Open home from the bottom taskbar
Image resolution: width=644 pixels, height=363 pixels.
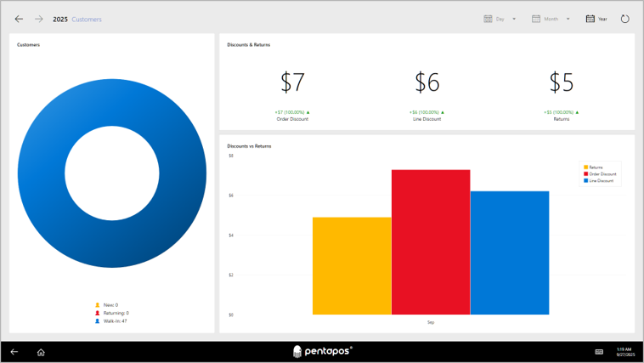click(x=41, y=352)
